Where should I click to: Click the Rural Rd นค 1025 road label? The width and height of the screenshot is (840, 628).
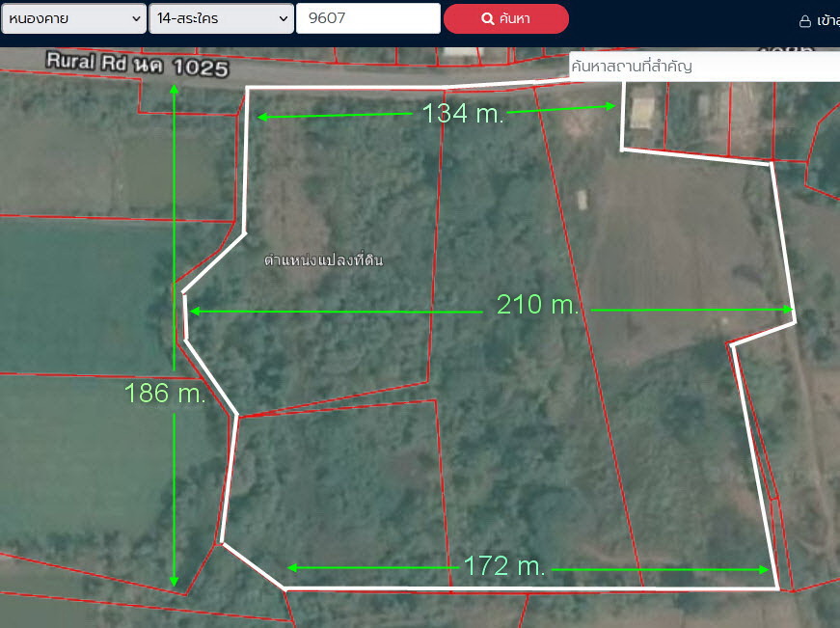pos(137,66)
